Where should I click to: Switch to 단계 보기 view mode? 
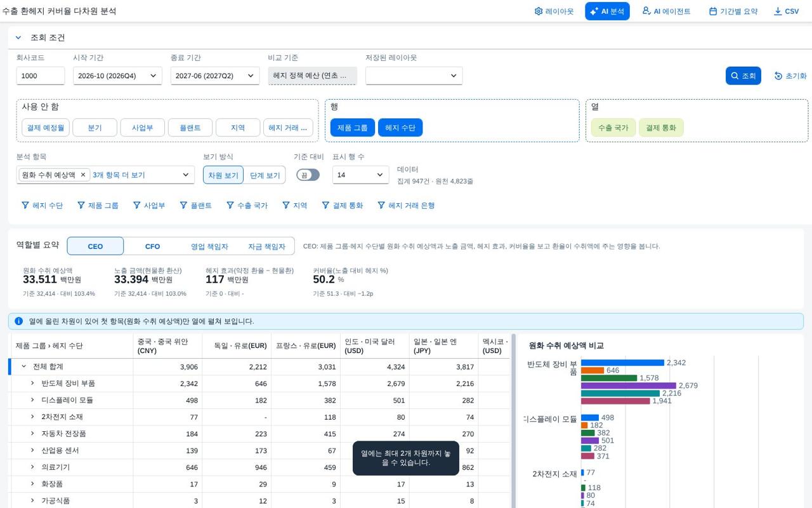(265, 175)
